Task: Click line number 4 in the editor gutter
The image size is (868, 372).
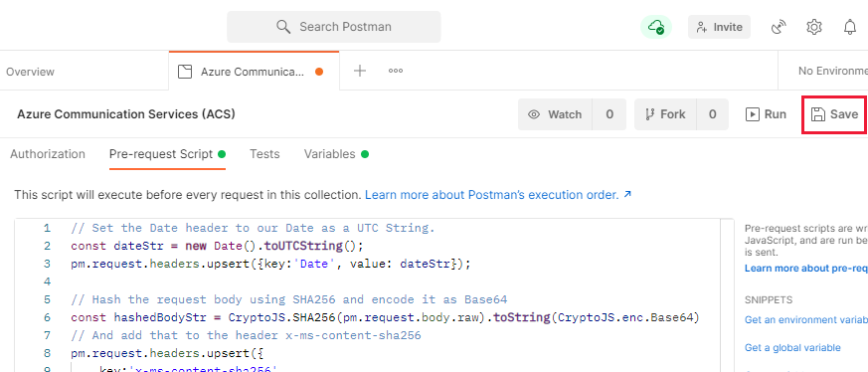Action: [x=47, y=281]
